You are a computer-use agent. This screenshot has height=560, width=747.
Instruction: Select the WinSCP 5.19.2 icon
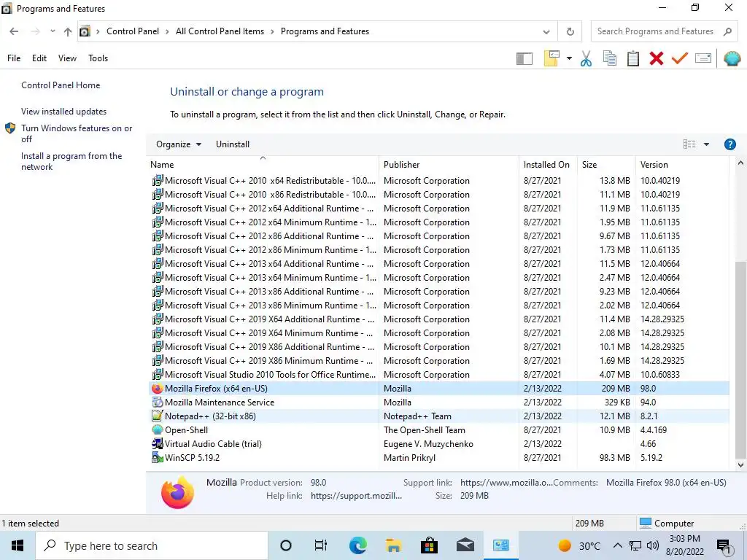[157, 458]
